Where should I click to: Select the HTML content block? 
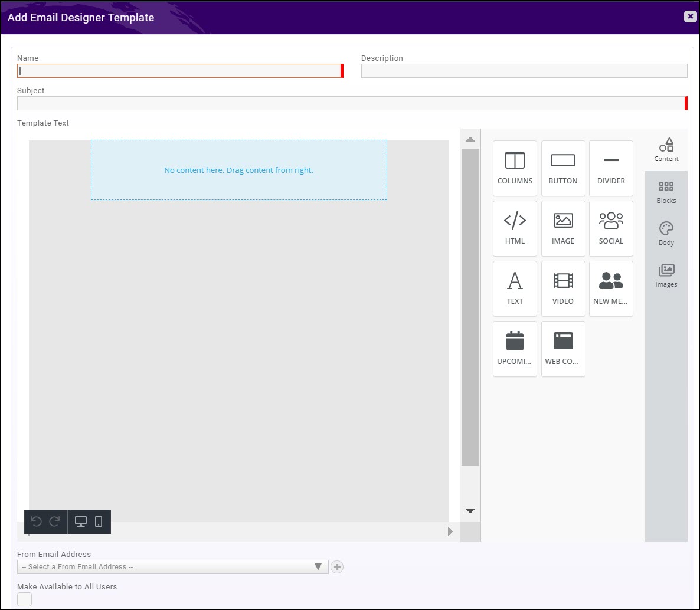pyautogui.click(x=514, y=228)
